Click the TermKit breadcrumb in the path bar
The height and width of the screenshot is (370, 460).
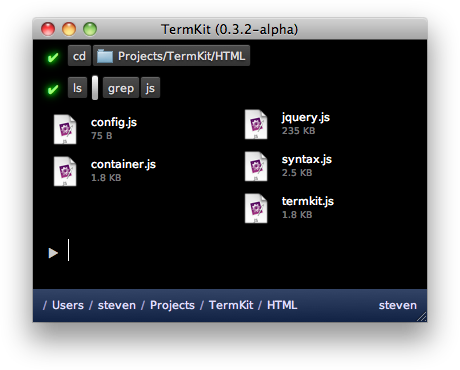point(231,305)
